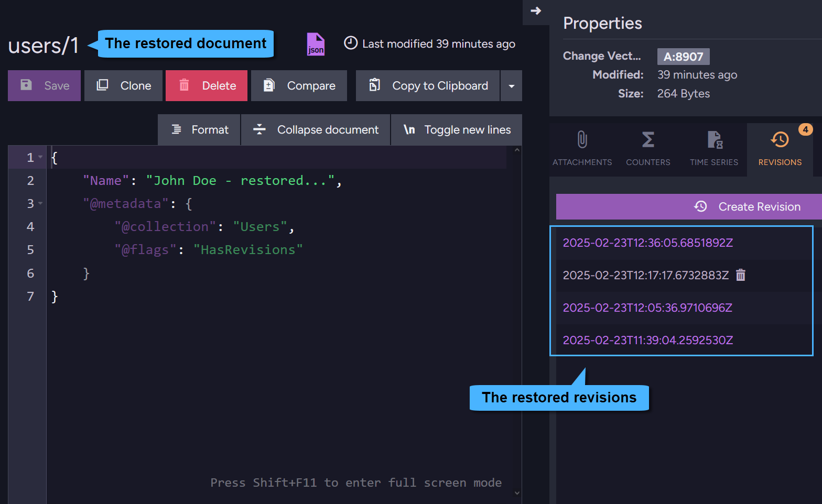The width and height of the screenshot is (822, 504).
Task: Click the editor scrollbar up arrow
Action: (517, 150)
